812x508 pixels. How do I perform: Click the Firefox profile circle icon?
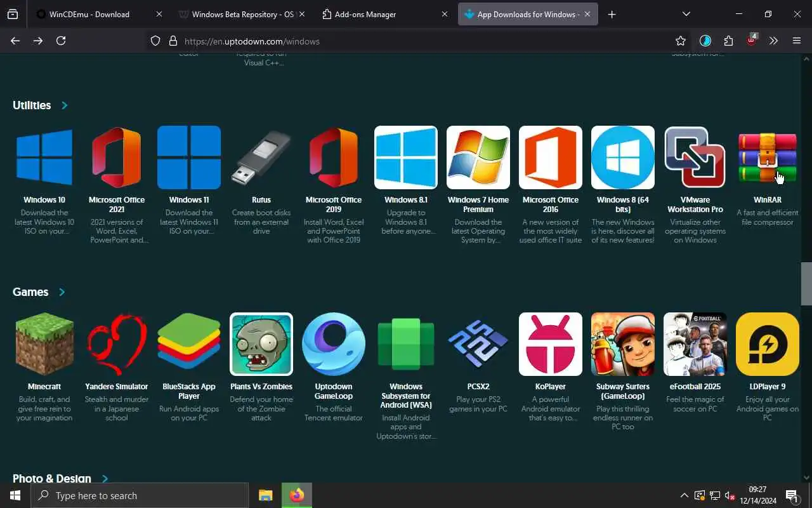coord(705,41)
